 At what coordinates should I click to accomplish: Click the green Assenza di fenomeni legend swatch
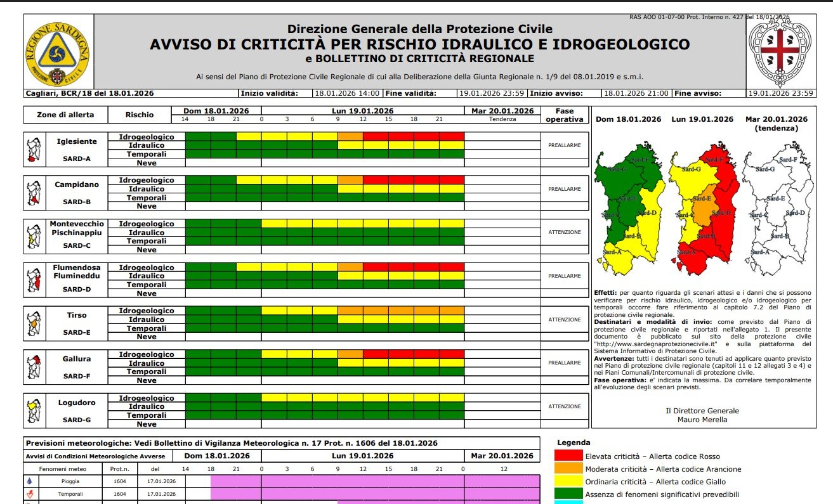click(x=568, y=493)
